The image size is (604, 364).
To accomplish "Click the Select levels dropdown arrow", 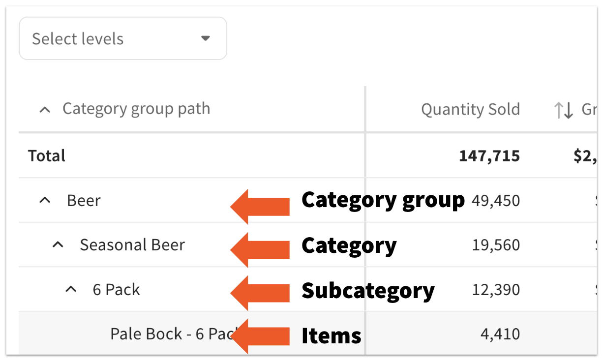I will click(206, 38).
